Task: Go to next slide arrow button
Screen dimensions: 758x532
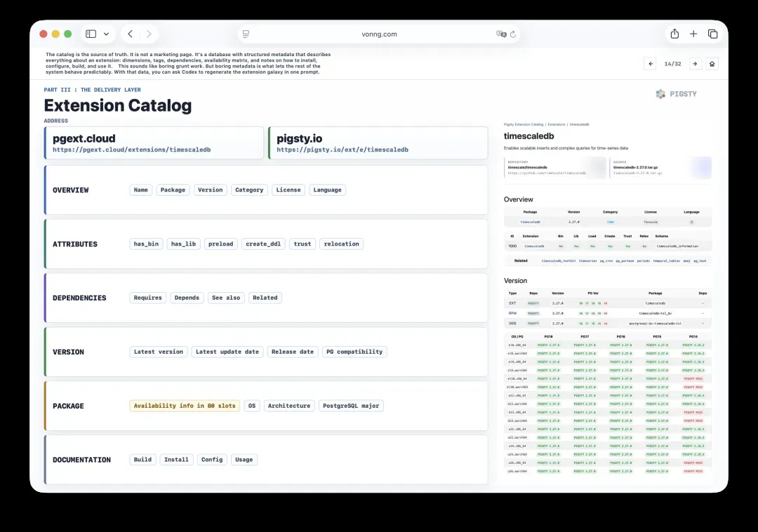Action: pyautogui.click(x=695, y=64)
